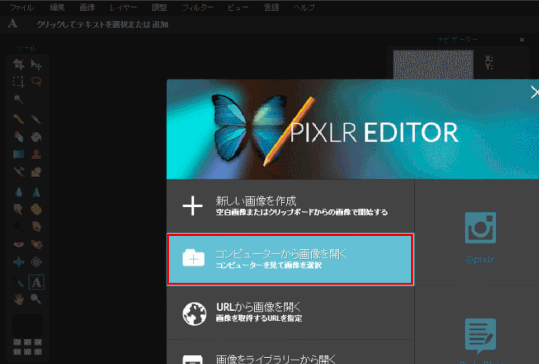Open the フィルター menu
This screenshot has width=539, height=364.
pyautogui.click(x=197, y=8)
